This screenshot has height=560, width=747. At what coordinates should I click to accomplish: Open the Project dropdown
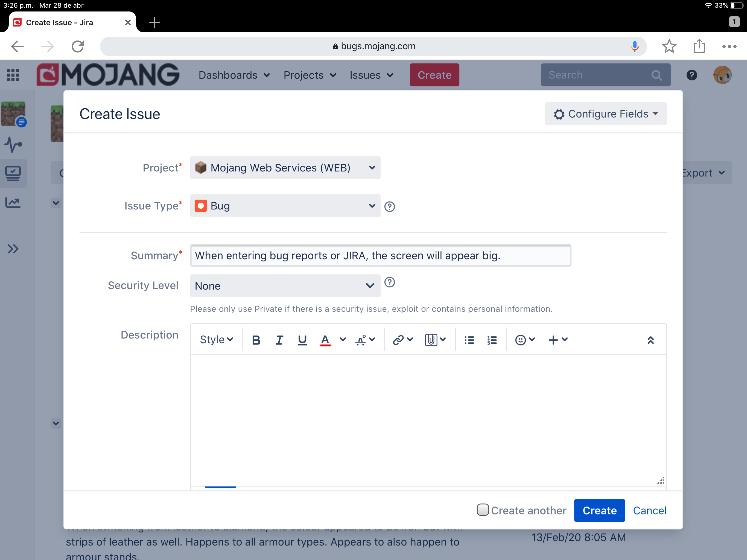tap(285, 168)
